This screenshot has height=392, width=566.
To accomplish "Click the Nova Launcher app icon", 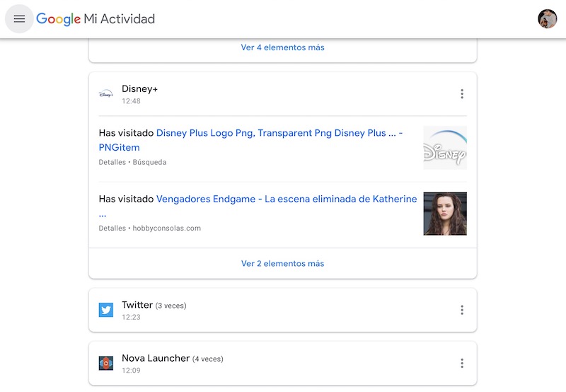I will point(106,363).
